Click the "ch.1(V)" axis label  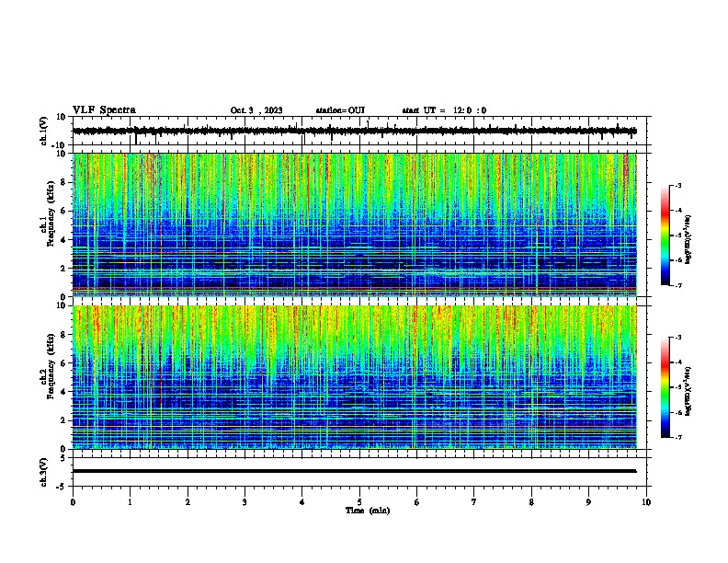coord(44,131)
